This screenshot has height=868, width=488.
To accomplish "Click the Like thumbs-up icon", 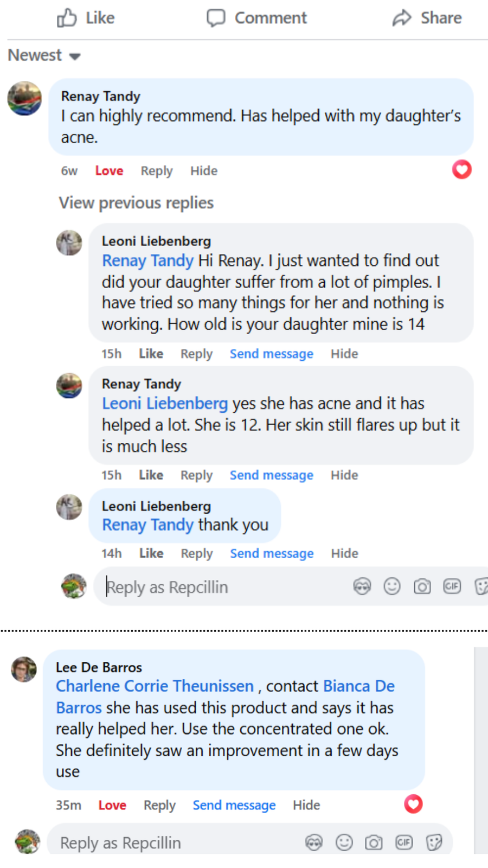I will pyautogui.click(x=67, y=18).
